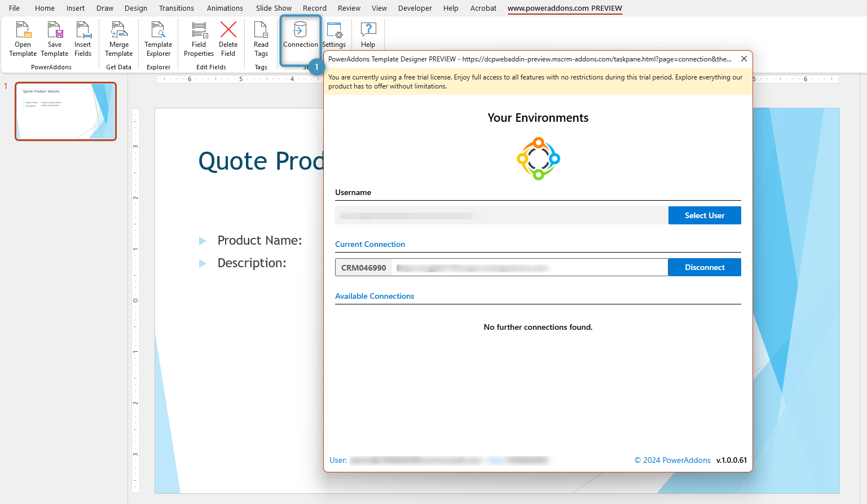Switch to the Acrobat tab
Image resolution: width=867 pixels, height=504 pixels.
tap(483, 8)
